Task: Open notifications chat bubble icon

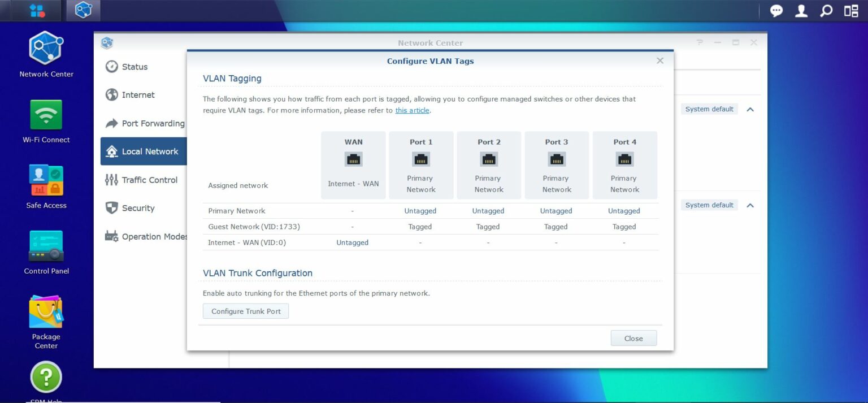Action: (x=776, y=11)
